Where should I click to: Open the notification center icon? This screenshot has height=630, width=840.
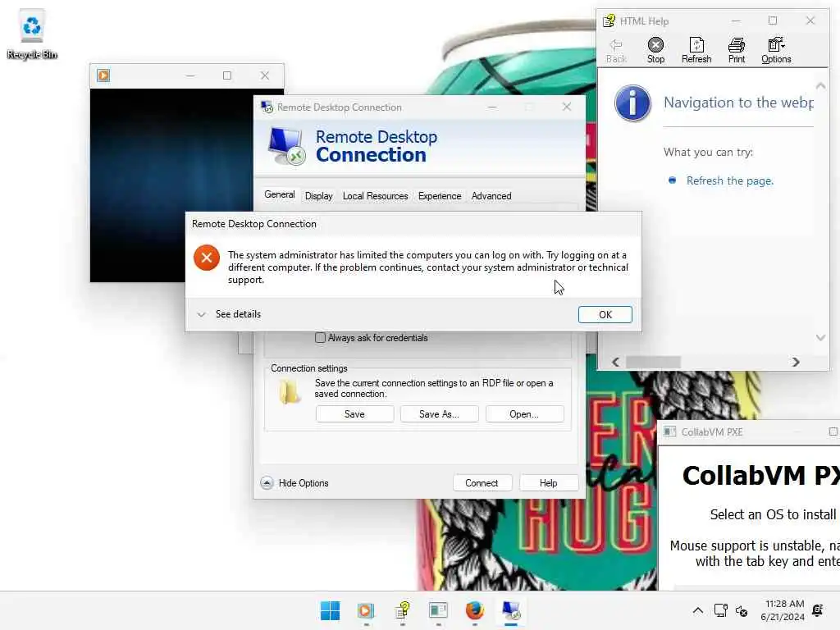pos(818,610)
